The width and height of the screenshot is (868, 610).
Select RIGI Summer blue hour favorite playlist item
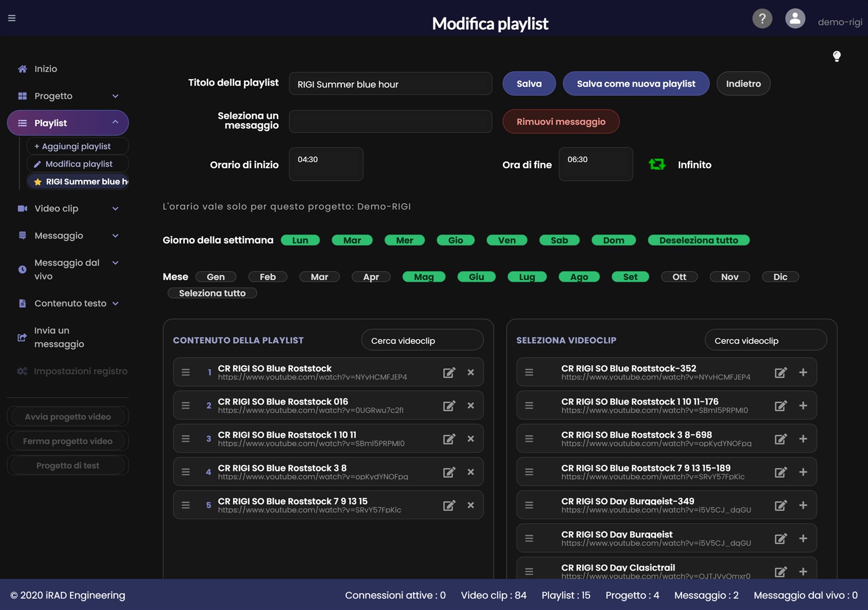(78, 182)
